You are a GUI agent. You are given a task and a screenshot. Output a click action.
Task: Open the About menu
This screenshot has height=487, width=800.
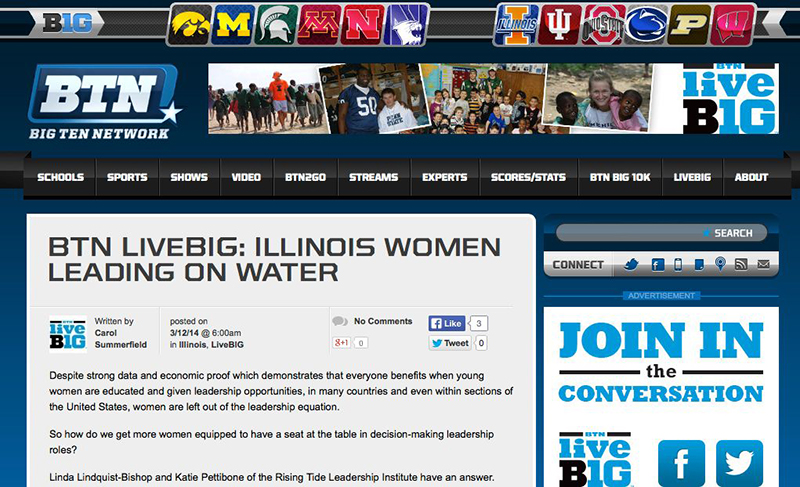(751, 177)
